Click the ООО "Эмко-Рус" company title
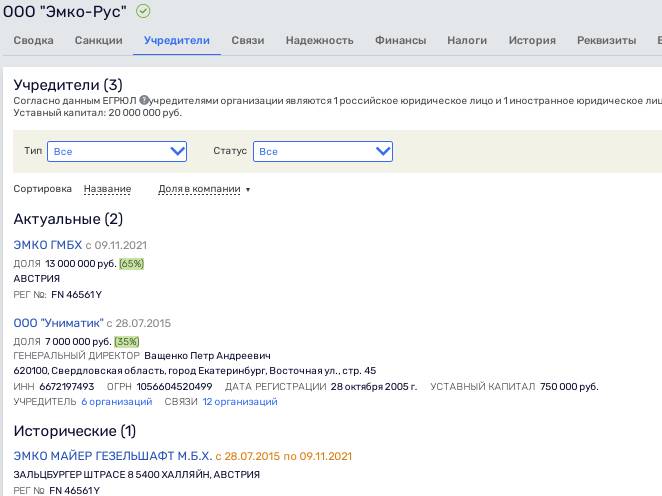This screenshot has height=496, width=662. coord(65,11)
